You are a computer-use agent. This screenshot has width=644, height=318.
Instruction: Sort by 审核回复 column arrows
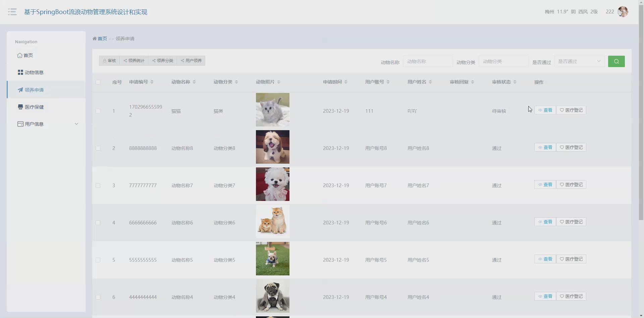click(x=473, y=82)
